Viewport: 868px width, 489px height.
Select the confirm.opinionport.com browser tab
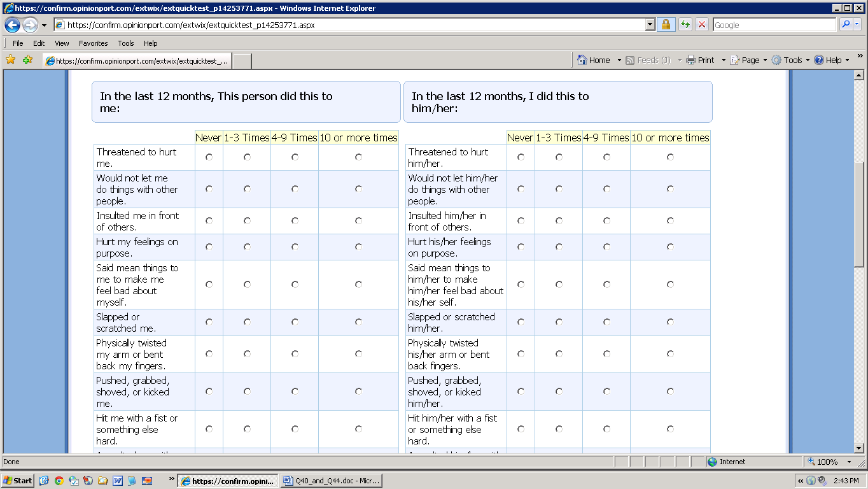(137, 60)
